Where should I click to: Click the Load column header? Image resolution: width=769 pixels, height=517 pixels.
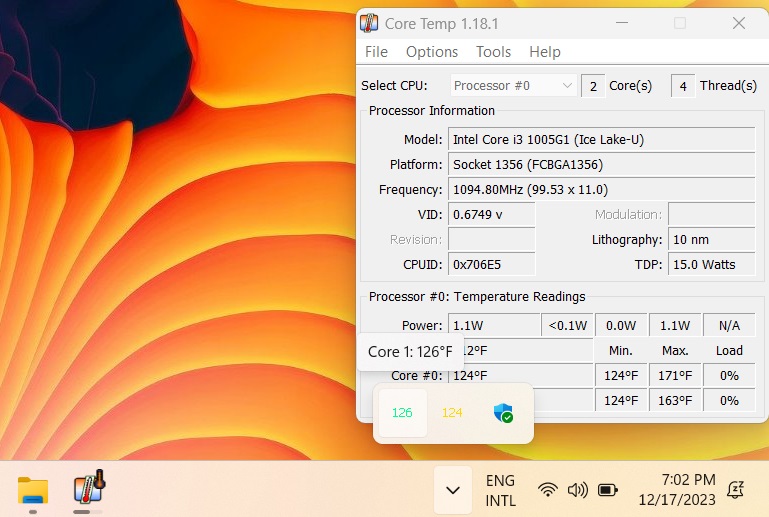tap(729, 350)
